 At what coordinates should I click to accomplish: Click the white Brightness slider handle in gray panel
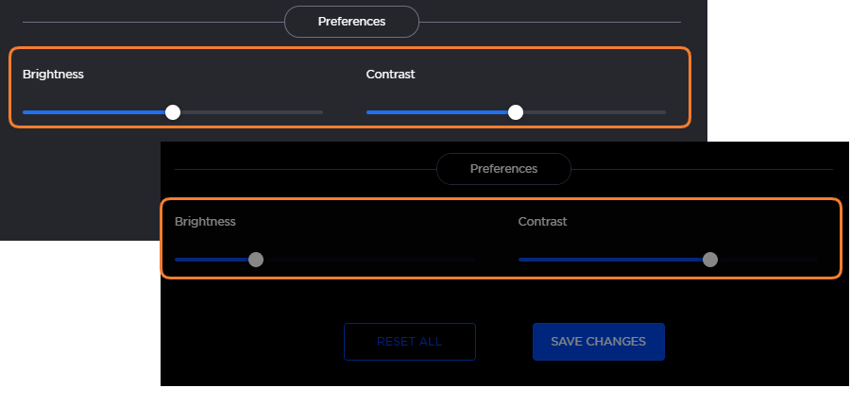pyautogui.click(x=173, y=112)
